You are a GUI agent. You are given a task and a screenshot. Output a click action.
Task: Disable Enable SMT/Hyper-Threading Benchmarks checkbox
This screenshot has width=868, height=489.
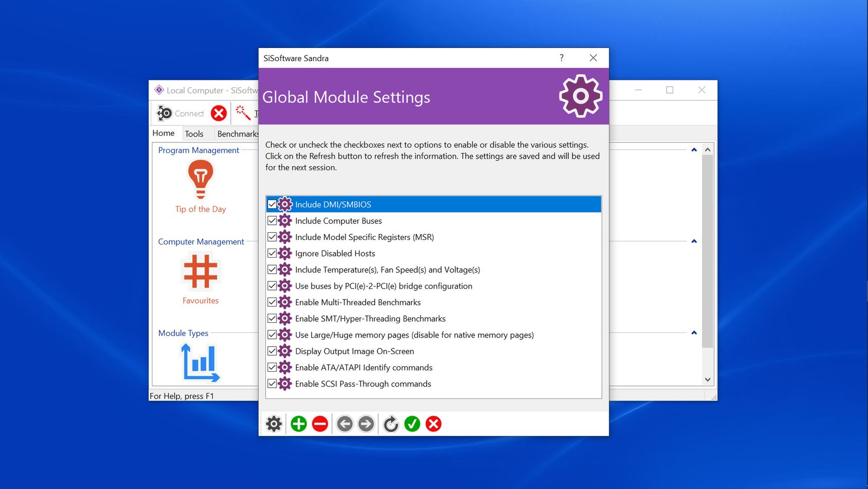272,318
